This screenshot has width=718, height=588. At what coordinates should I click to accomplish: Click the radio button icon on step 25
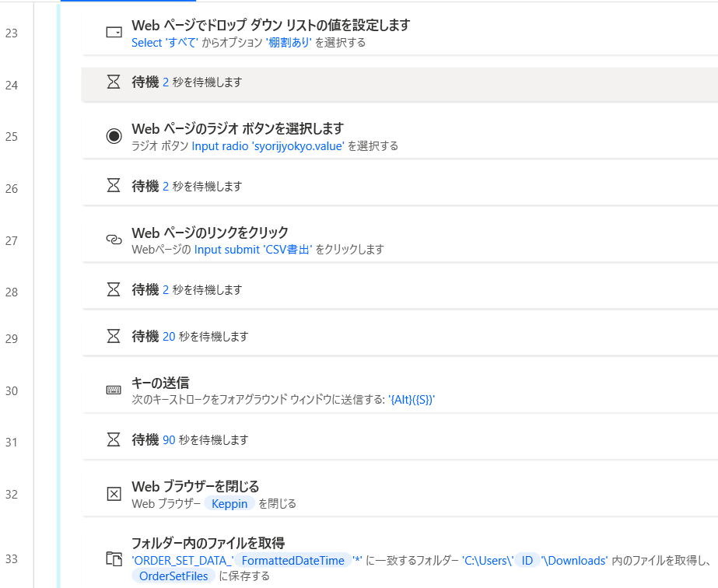point(114,136)
